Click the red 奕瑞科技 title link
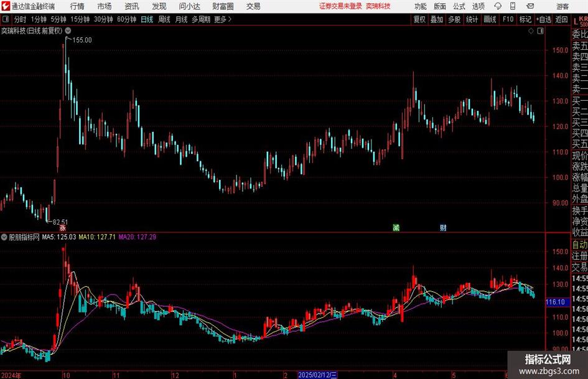 point(378,6)
